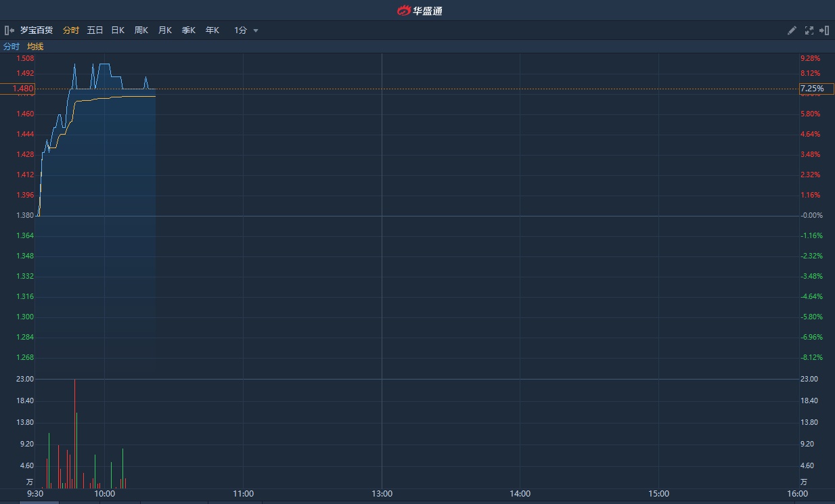
Task: Open the 日K candlestick tab
Action: [118, 30]
